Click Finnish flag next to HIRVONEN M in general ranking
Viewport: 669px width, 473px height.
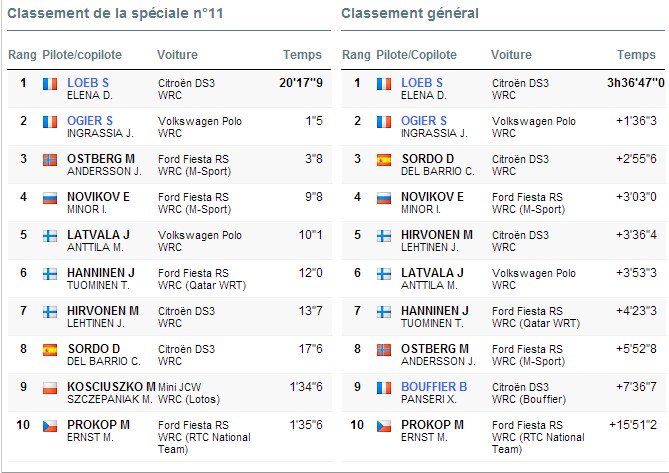point(384,236)
